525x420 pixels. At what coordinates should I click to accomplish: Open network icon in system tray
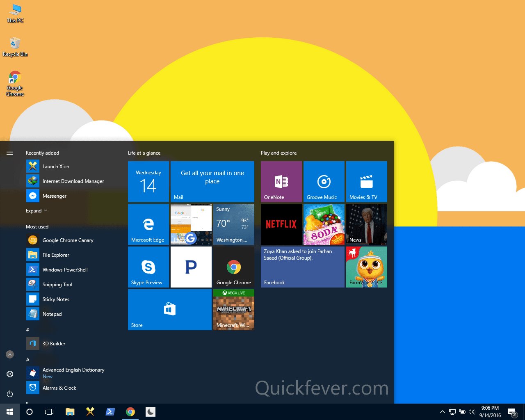[x=452, y=412]
